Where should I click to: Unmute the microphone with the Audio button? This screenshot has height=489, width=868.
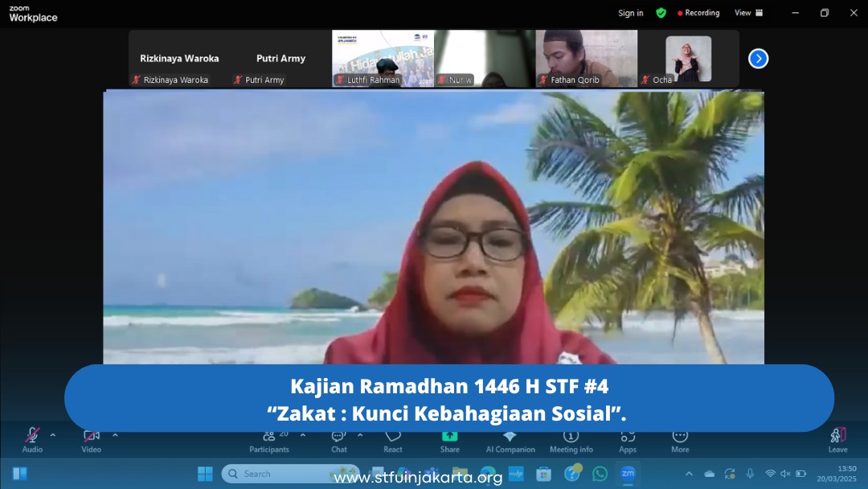32,439
